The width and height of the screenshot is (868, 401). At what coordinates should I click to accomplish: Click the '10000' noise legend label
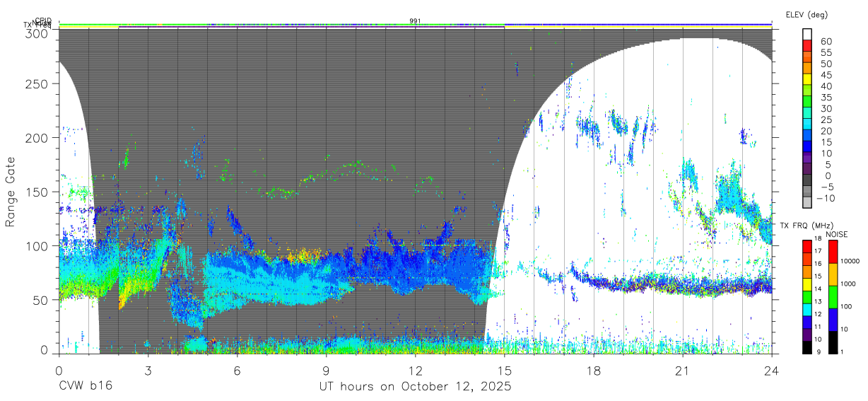pos(851,261)
